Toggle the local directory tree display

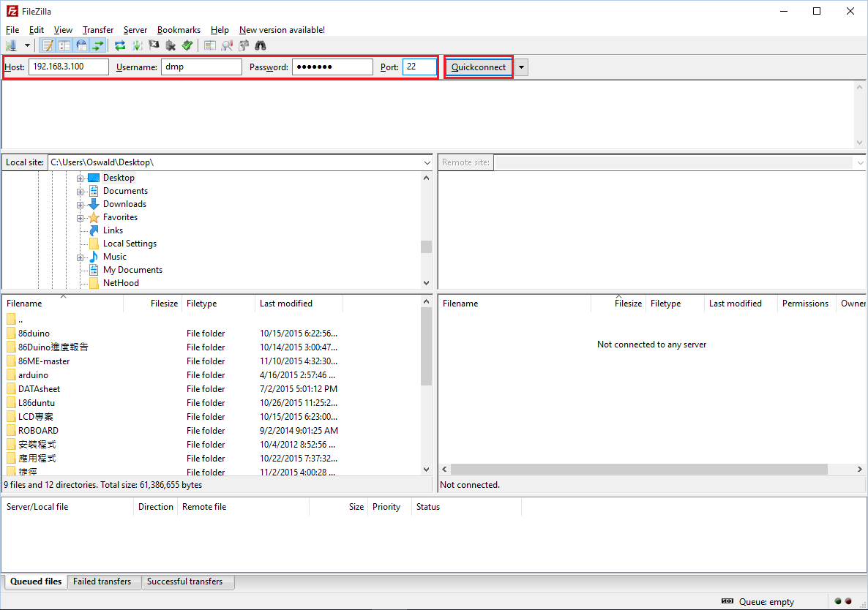tap(64, 45)
